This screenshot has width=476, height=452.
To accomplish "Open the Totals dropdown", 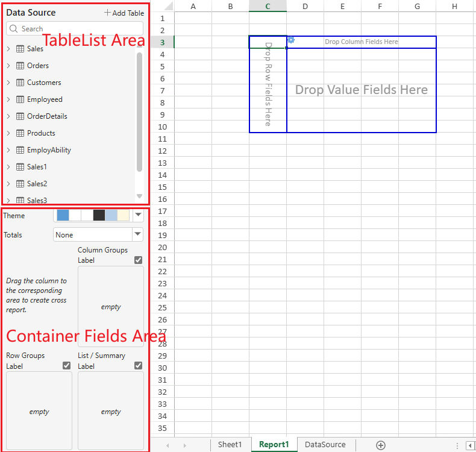I will 138,234.
